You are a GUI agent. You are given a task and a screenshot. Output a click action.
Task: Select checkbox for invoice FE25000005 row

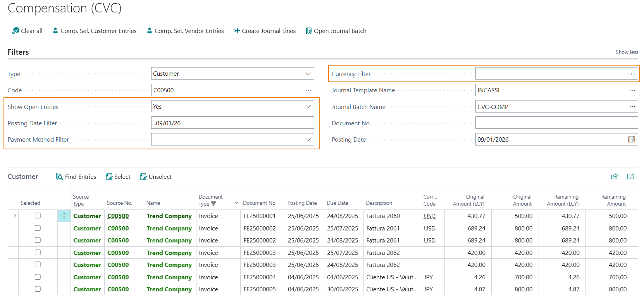[x=38, y=289]
